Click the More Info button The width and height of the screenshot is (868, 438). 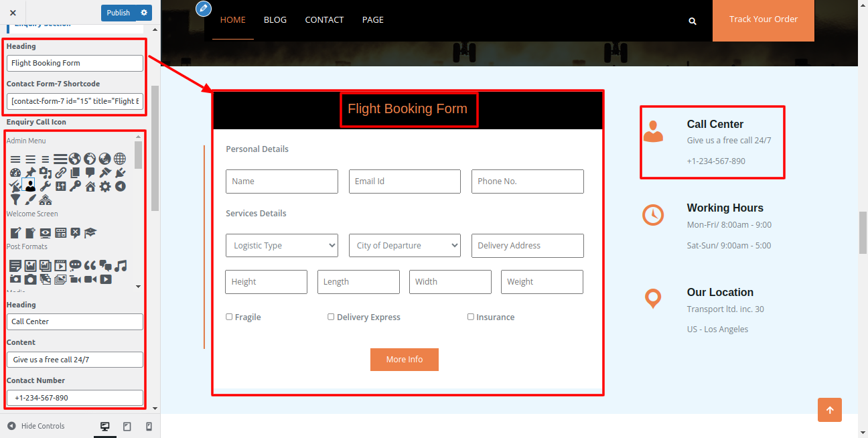(405, 360)
